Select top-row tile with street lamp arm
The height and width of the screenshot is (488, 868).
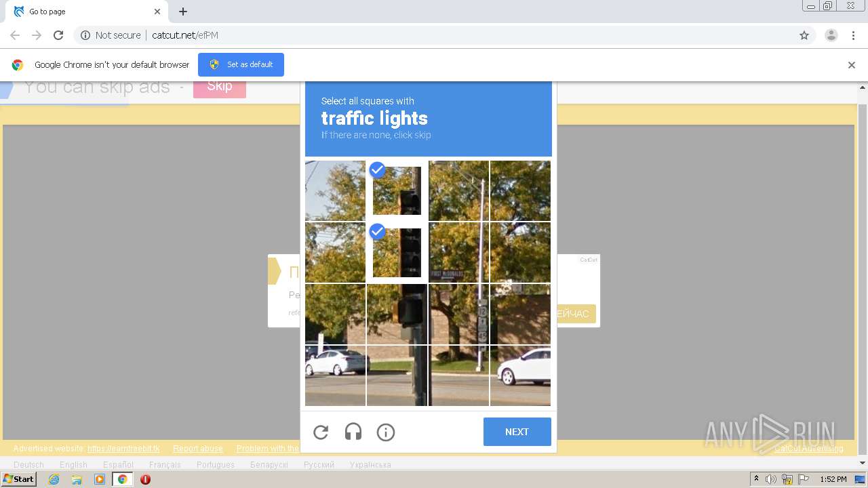458,190
